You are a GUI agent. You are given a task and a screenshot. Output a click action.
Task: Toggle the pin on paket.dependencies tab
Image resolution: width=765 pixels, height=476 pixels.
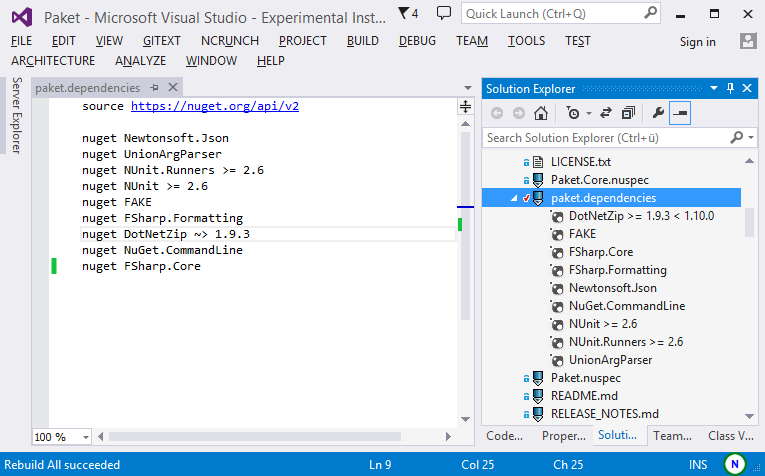(154, 88)
